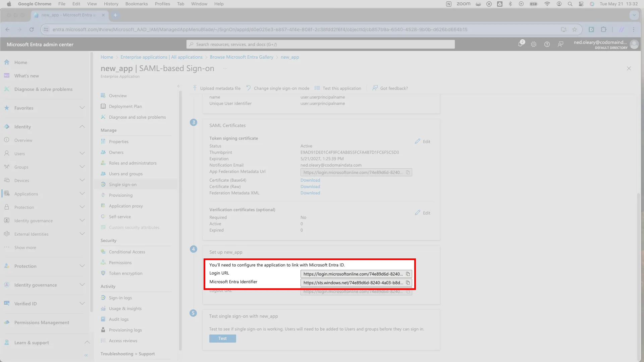
Task: Open Conditional Access under Security
Action: [x=127, y=252]
